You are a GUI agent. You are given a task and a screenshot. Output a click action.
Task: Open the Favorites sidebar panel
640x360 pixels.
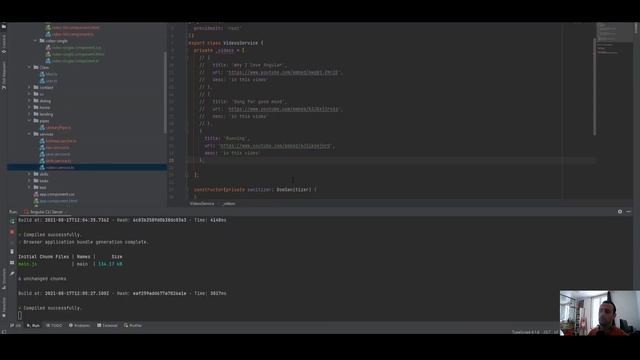click(4, 307)
